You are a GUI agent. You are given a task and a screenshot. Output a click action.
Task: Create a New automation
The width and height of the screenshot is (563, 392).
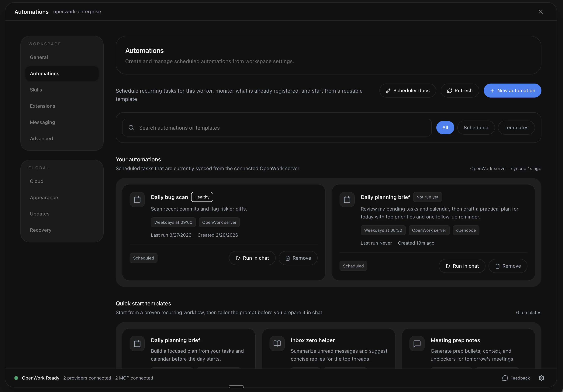pyautogui.click(x=513, y=91)
